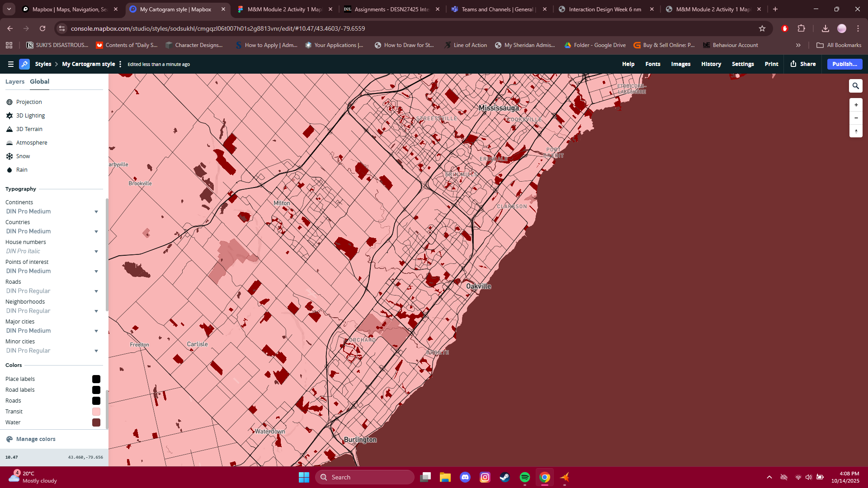Open the Atmosphere settings
This screenshot has width=868, height=488.
tap(31, 143)
